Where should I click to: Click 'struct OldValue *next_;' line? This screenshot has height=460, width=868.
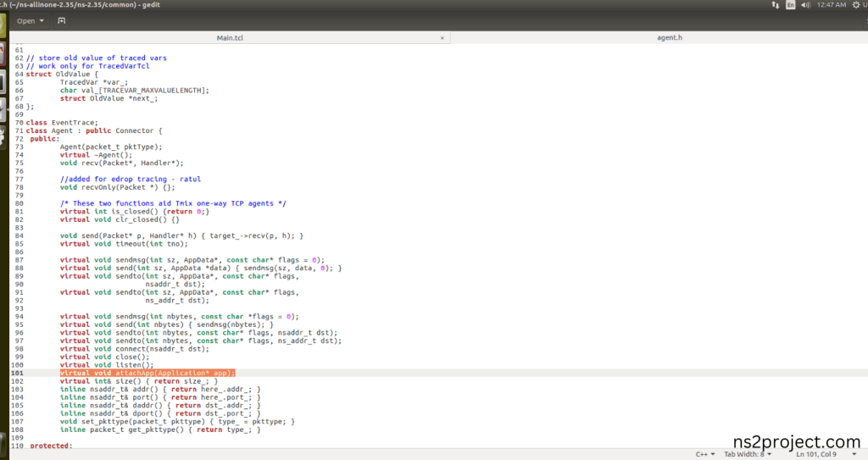click(108, 98)
